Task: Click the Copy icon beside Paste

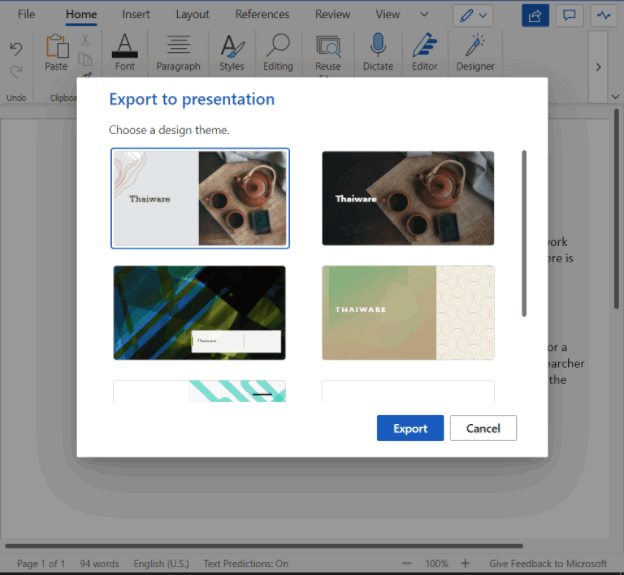Action: (x=85, y=59)
